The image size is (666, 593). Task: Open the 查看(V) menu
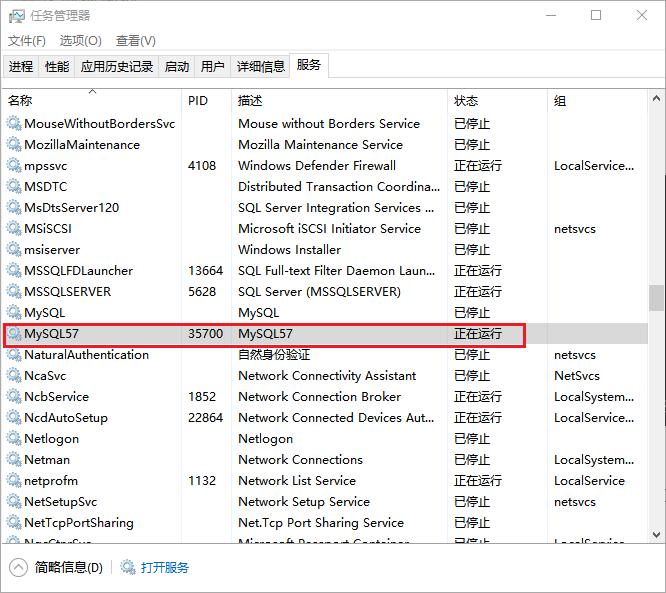tap(136, 41)
